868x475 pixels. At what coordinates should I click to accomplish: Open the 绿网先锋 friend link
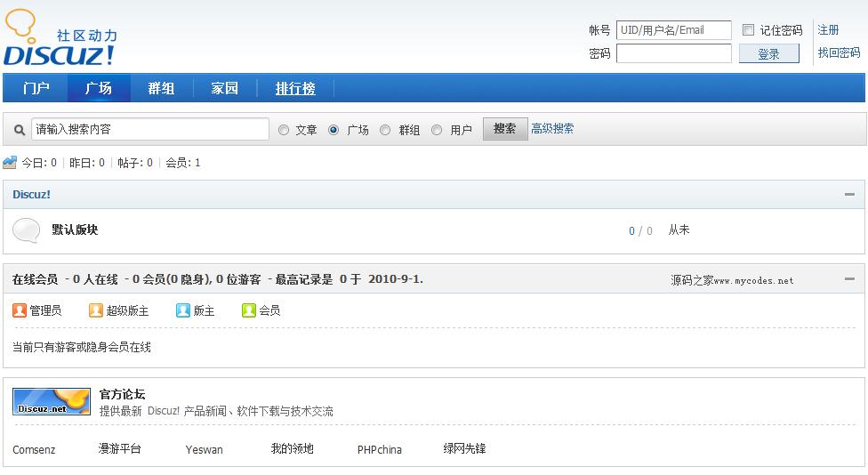[x=464, y=448]
